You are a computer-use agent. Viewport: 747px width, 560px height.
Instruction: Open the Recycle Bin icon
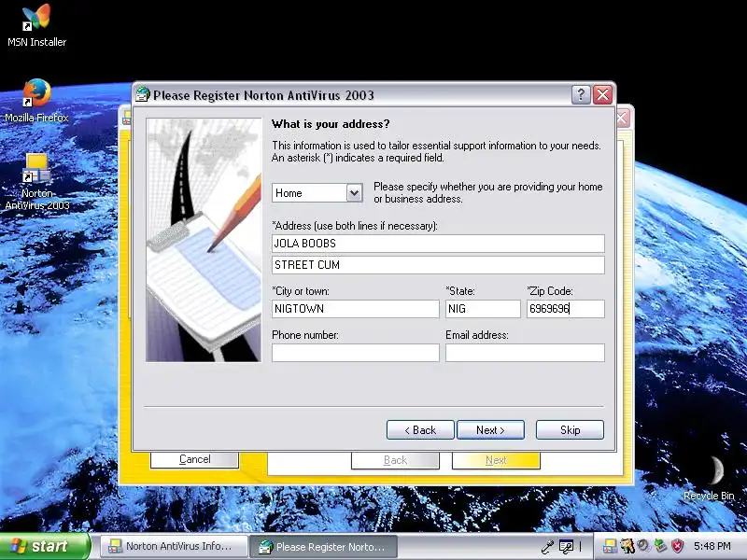(709, 478)
